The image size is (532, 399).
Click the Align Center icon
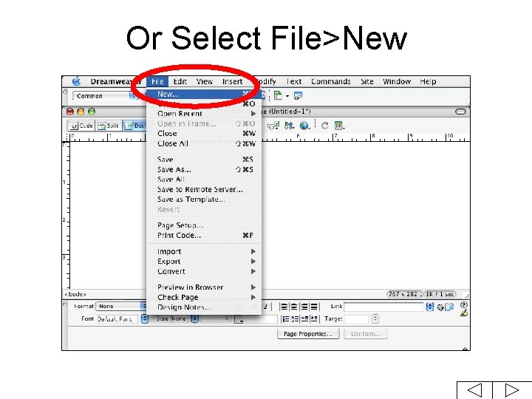(x=294, y=307)
